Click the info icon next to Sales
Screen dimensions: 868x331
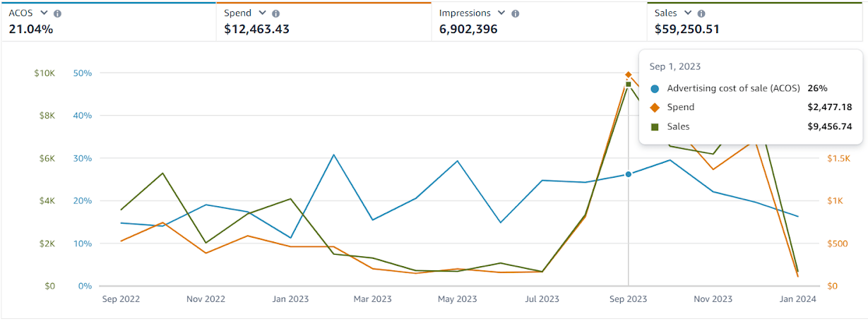701,13
